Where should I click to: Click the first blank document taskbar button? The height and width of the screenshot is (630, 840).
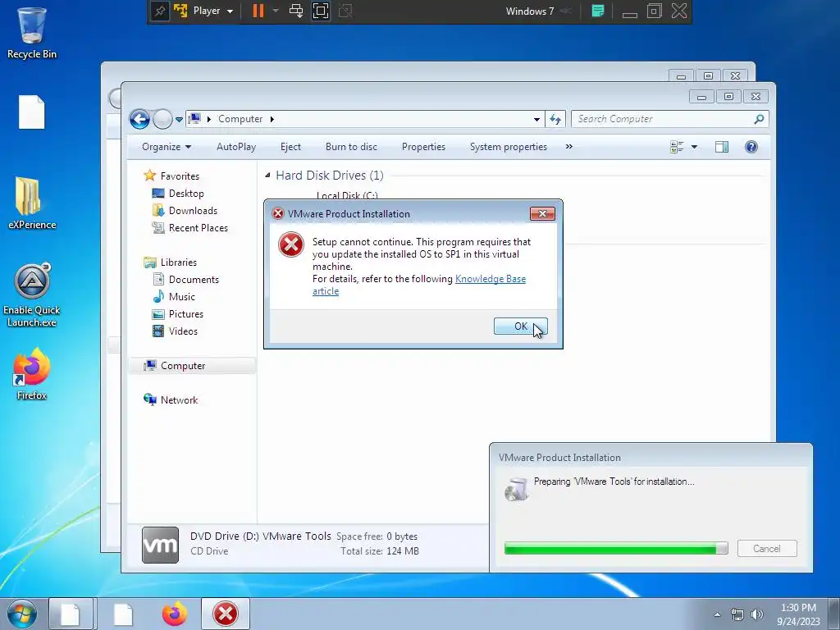(x=71, y=614)
